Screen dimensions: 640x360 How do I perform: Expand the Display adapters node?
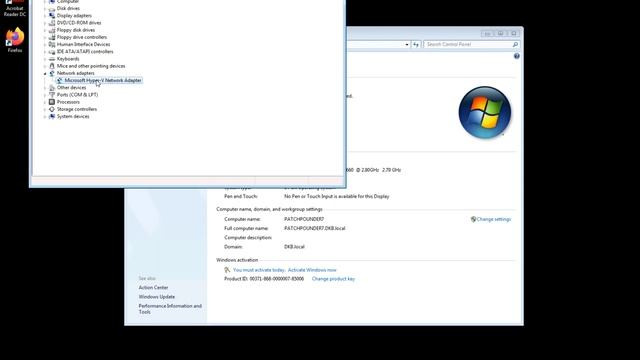coord(45,16)
